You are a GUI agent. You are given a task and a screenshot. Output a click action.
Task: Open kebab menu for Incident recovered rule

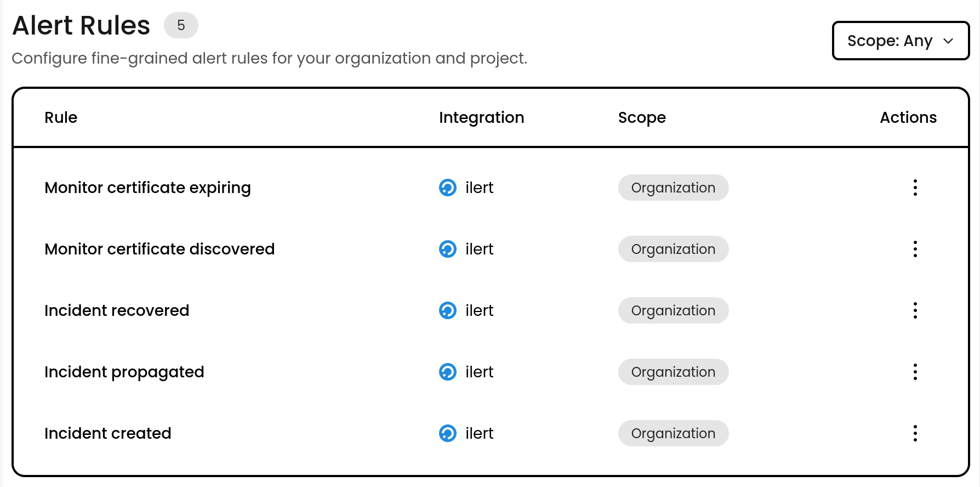tap(915, 310)
